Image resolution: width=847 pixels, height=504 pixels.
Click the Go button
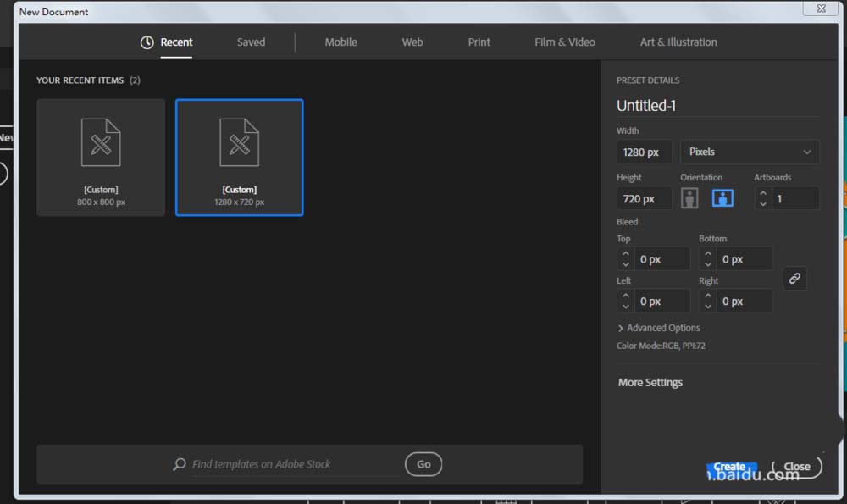point(423,464)
